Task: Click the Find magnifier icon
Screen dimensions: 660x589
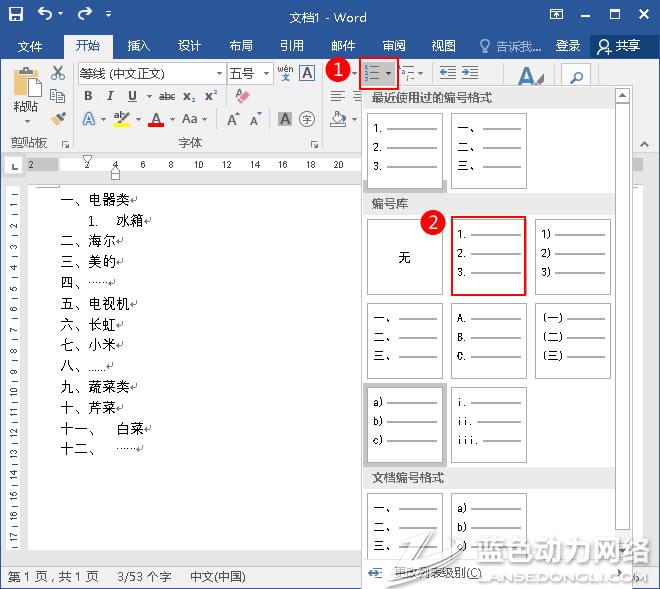Action: (575, 77)
